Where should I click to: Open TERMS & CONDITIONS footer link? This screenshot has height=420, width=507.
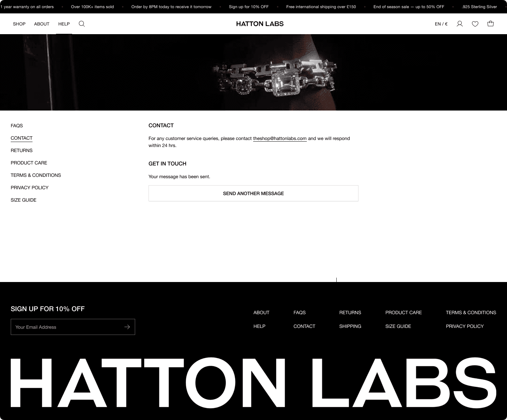coord(471,312)
